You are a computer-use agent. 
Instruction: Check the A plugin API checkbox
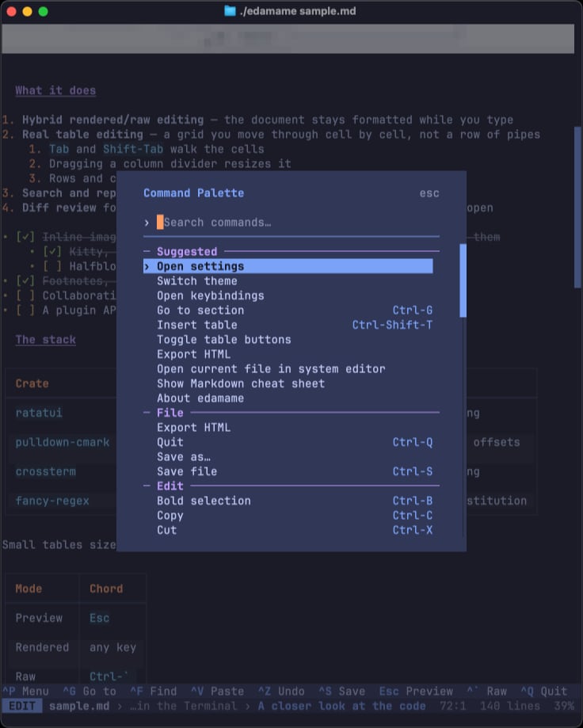coord(25,311)
